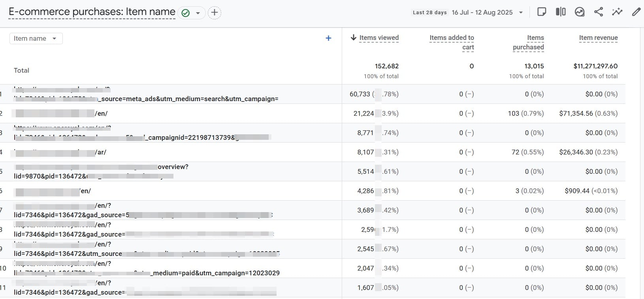Select row 1 item with utm_source=meta_ads
The width and height of the screenshot is (644, 299).
[x=146, y=94]
